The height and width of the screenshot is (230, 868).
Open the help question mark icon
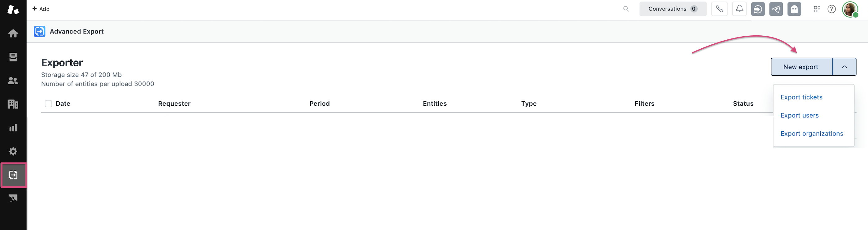(x=831, y=9)
